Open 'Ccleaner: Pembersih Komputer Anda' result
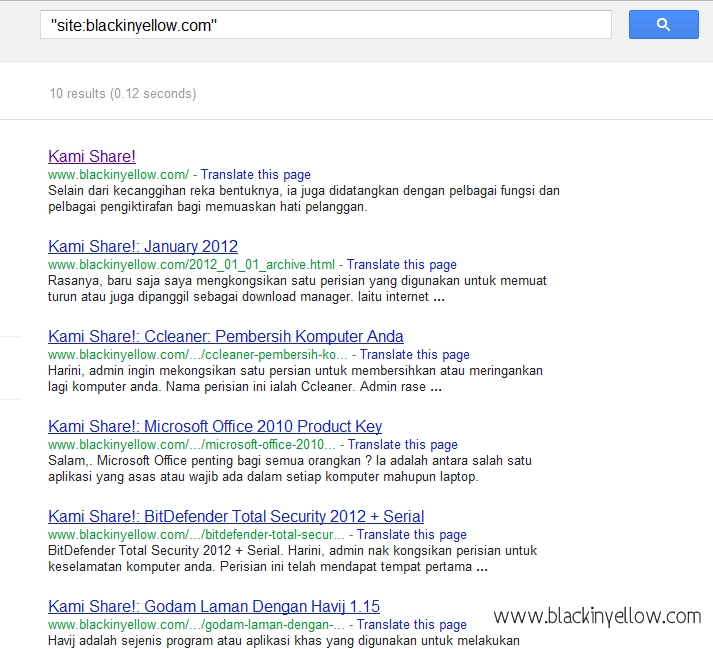 click(x=226, y=337)
